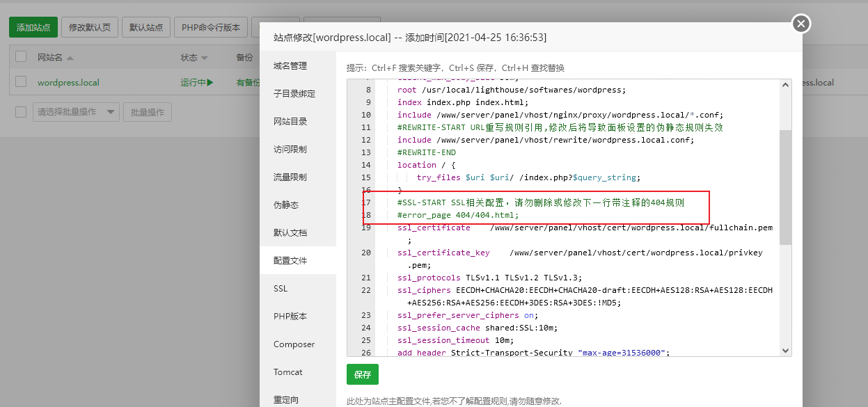
Task: Click the 修改默认页 button
Action: pyautogui.click(x=90, y=27)
